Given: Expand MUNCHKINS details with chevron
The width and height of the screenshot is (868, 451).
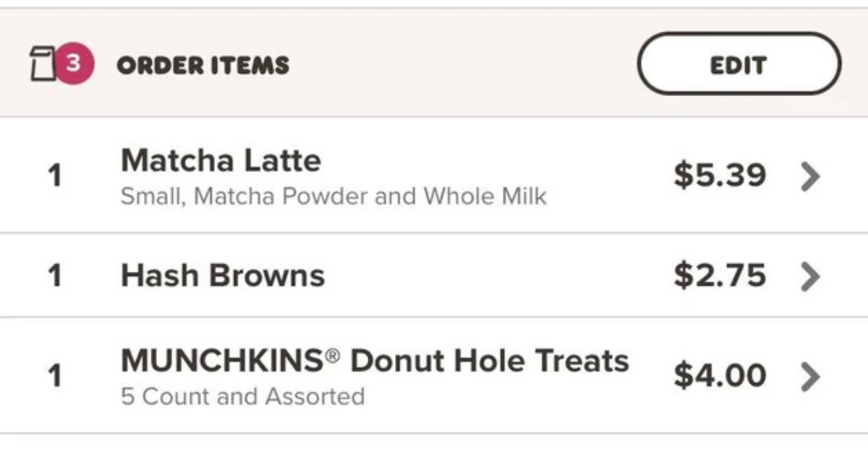Looking at the screenshot, I should (x=811, y=376).
